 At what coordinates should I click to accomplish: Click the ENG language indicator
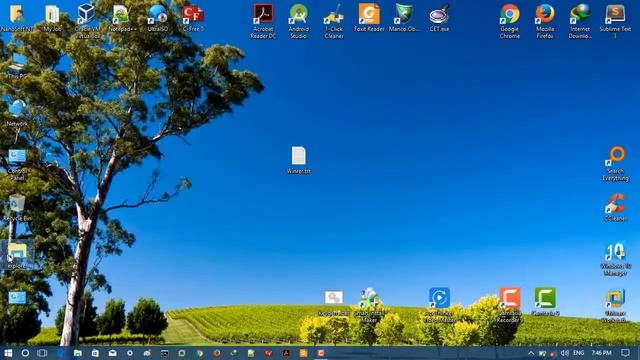coord(578,353)
